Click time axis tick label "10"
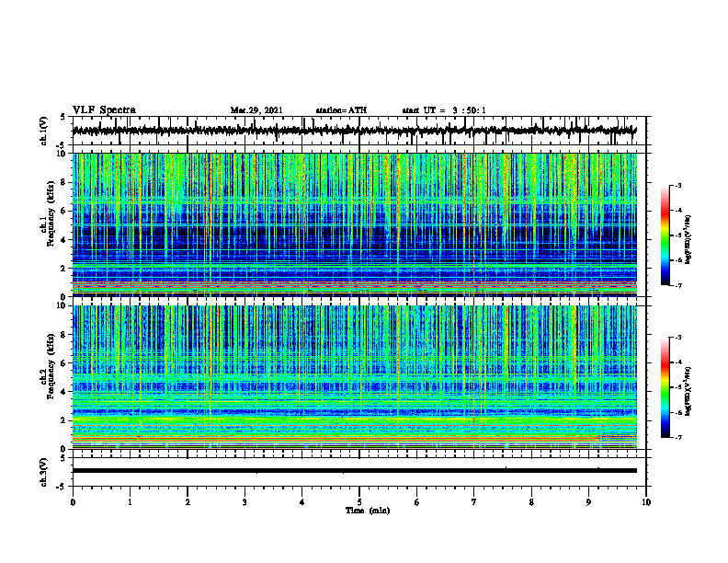The image size is (728, 563). [x=646, y=502]
